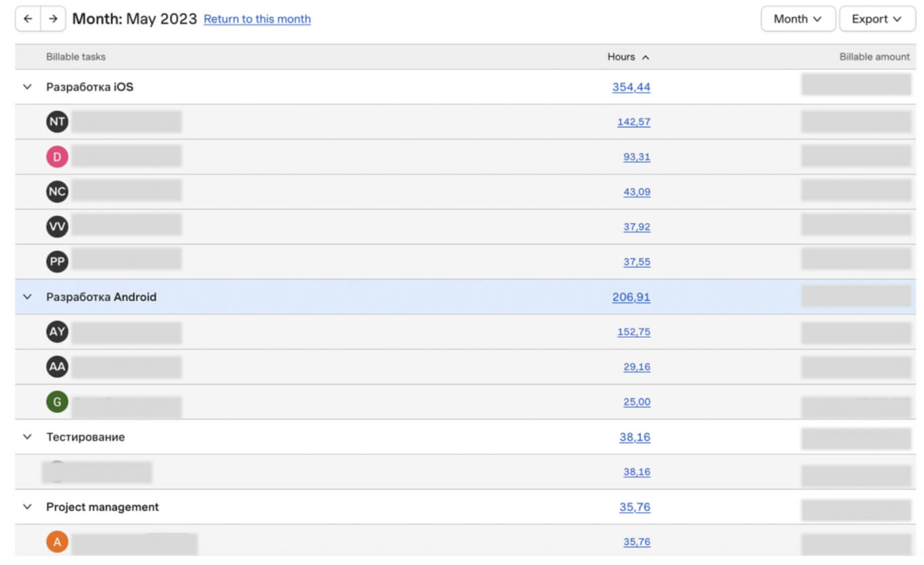Open the Export dropdown menu
This screenshot has height=565, width=924.
[x=876, y=19]
